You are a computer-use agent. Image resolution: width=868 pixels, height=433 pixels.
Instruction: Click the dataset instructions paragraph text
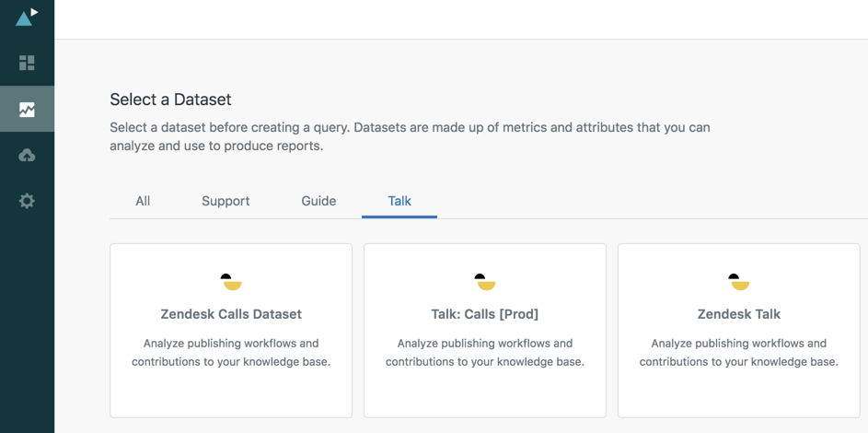410,136
